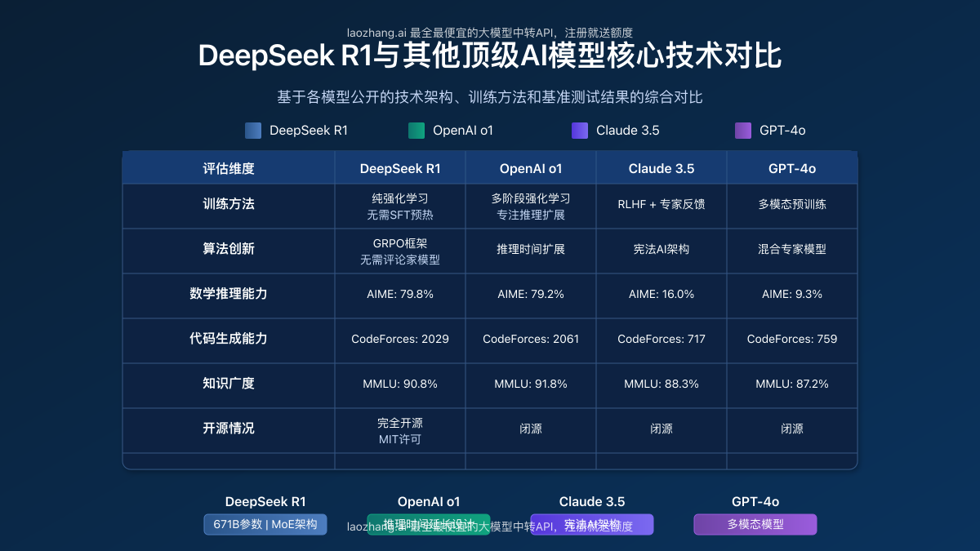Select the 代码生成能力 row label

[229, 339]
